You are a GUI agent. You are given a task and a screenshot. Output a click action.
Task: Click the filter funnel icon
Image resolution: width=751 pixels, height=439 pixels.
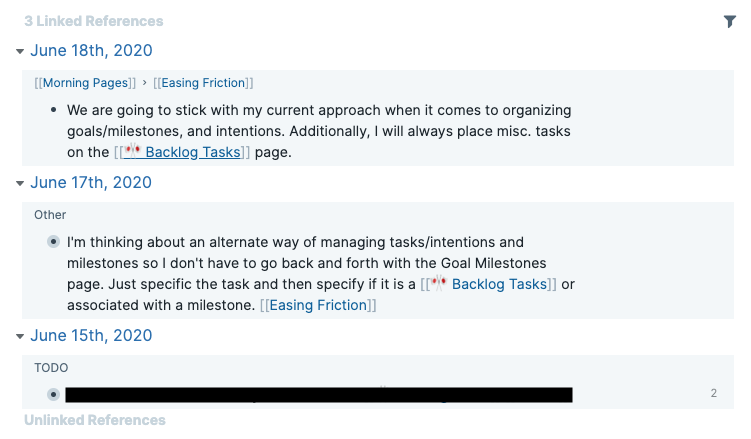729,21
